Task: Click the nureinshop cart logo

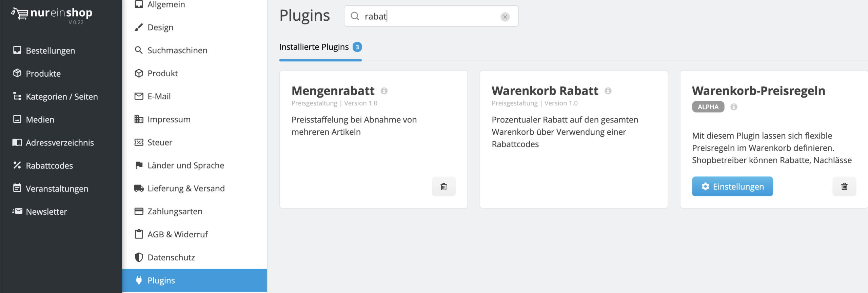Action: click(x=20, y=14)
